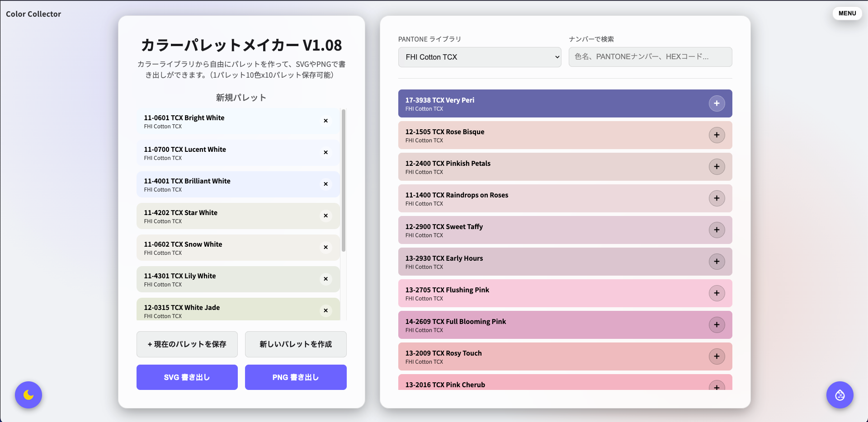Click the 新規パレット palette title

241,98
